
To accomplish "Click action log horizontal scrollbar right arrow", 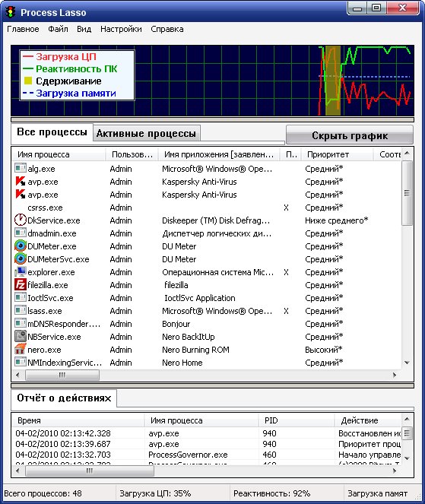I will pos(395,471).
